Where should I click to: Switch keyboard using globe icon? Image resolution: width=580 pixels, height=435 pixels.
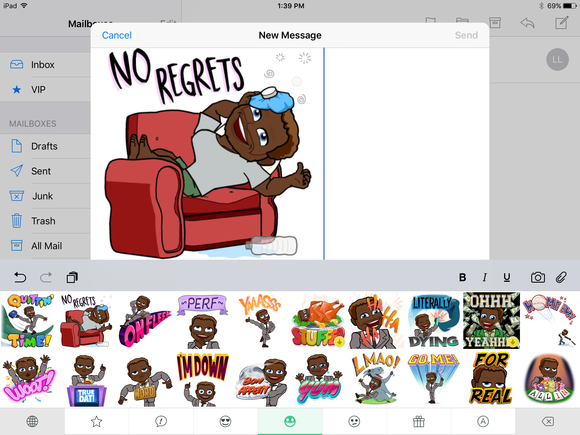[x=32, y=421]
